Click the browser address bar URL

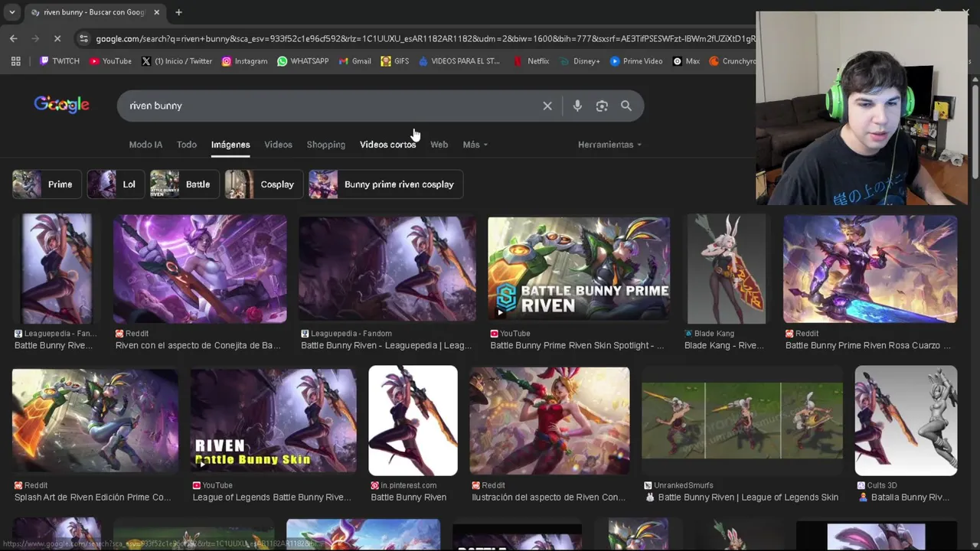coord(425,38)
